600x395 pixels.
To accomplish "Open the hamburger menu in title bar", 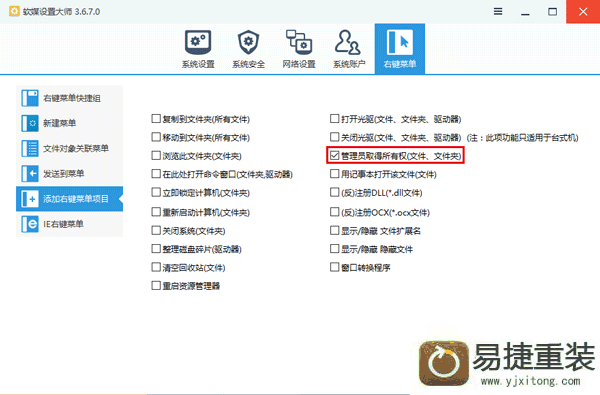I will (x=498, y=11).
